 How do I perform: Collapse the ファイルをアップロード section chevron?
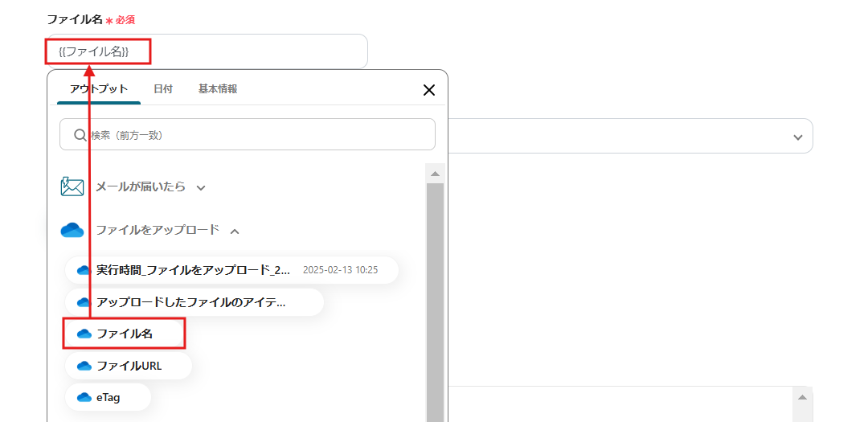point(235,231)
